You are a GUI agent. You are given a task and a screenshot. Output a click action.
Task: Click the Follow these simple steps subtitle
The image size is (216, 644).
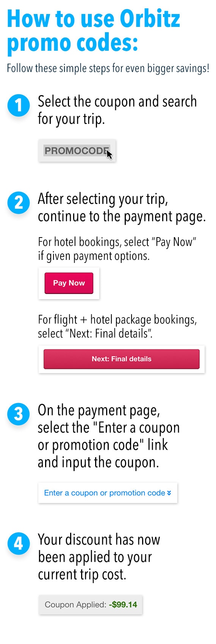pyautogui.click(x=108, y=69)
